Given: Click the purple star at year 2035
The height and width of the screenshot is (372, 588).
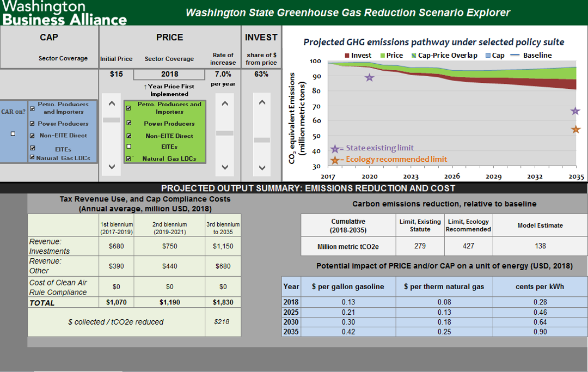Looking at the screenshot, I should (x=575, y=111).
